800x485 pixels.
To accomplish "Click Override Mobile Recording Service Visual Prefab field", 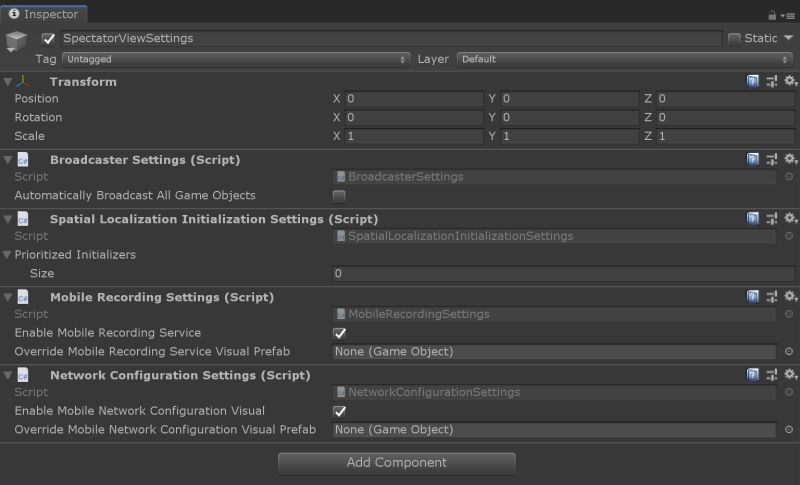I will (554, 351).
